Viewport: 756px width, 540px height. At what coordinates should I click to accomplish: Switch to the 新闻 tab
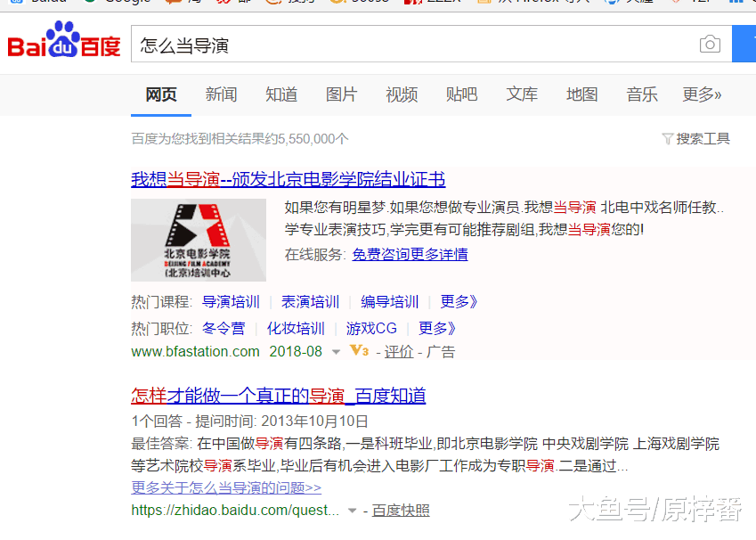[x=221, y=94]
